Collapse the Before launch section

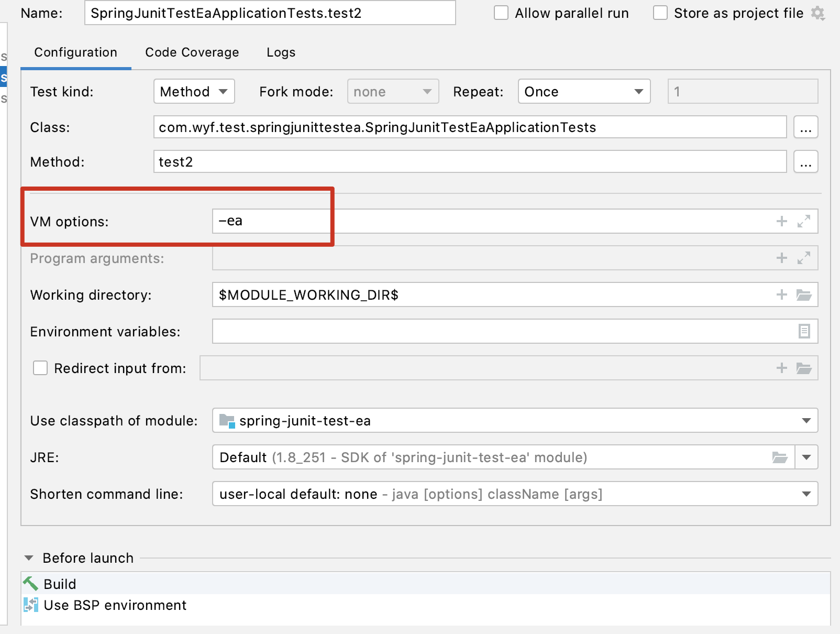pyautogui.click(x=29, y=558)
